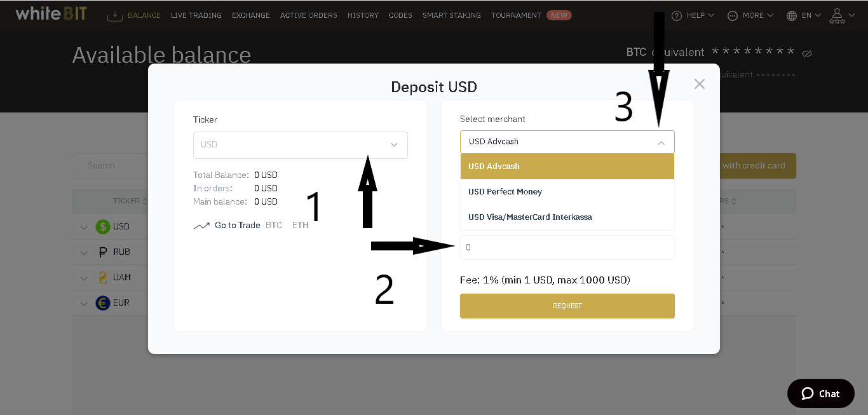868x415 pixels.
Task: Open the History page
Action: click(x=363, y=15)
